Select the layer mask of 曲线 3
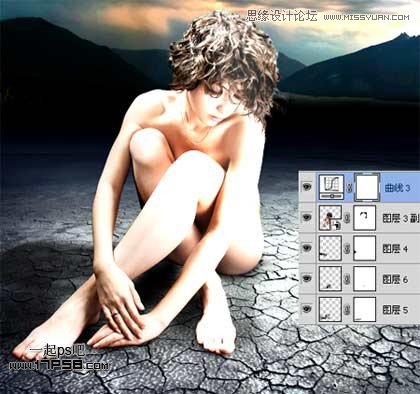This screenshot has width=420, height=394. (367, 187)
